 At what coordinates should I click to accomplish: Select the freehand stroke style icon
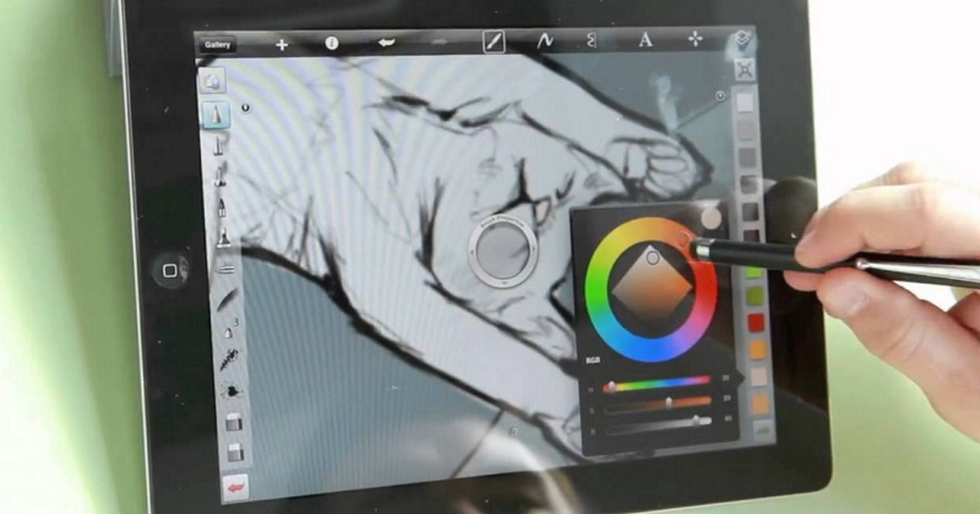[x=545, y=41]
